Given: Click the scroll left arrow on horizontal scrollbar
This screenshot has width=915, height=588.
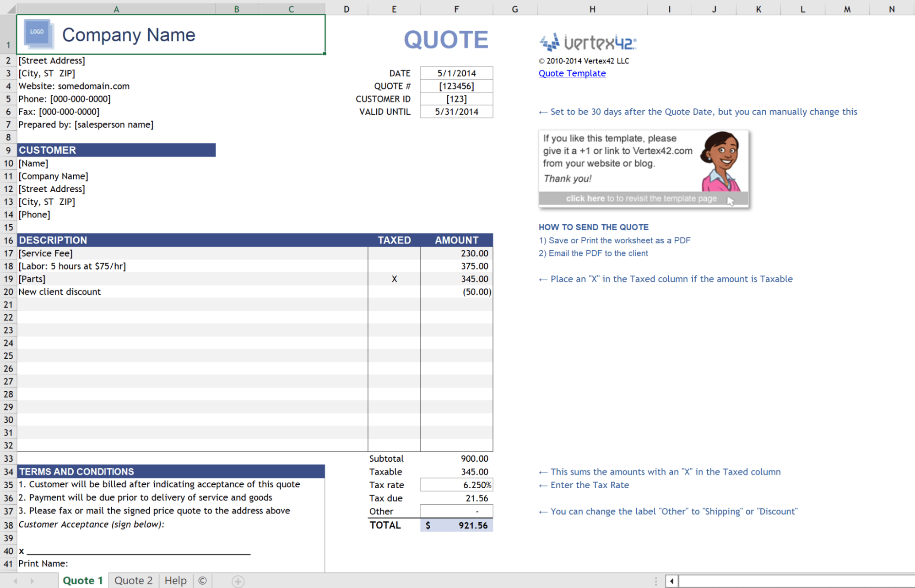Looking at the screenshot, I should (x=671, y=581).
